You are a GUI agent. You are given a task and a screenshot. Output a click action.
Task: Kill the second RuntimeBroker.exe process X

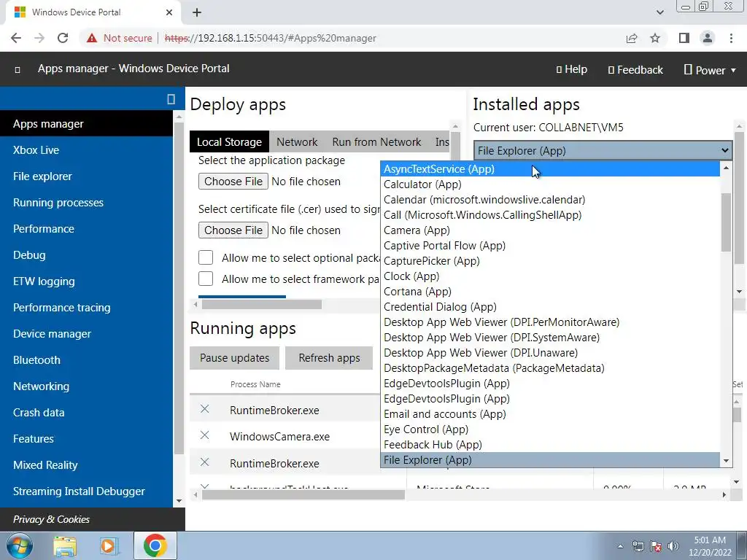pyautogui.click(x=205, y=462)
